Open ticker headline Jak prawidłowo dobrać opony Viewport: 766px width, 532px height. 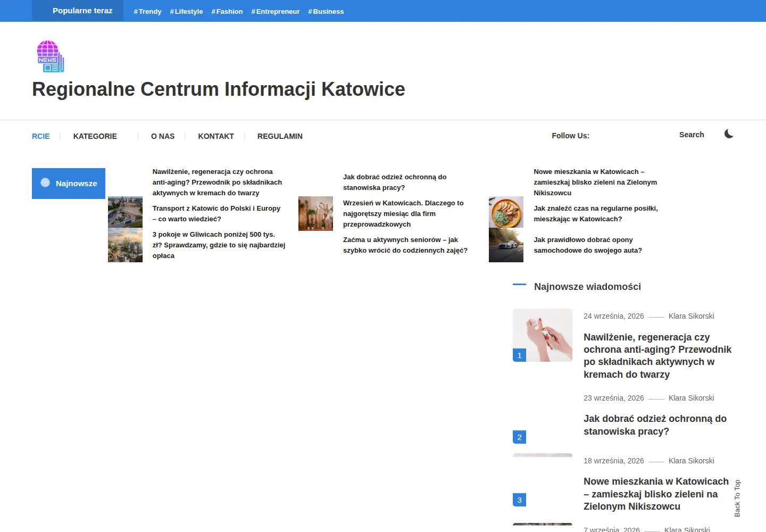point(588,245)
